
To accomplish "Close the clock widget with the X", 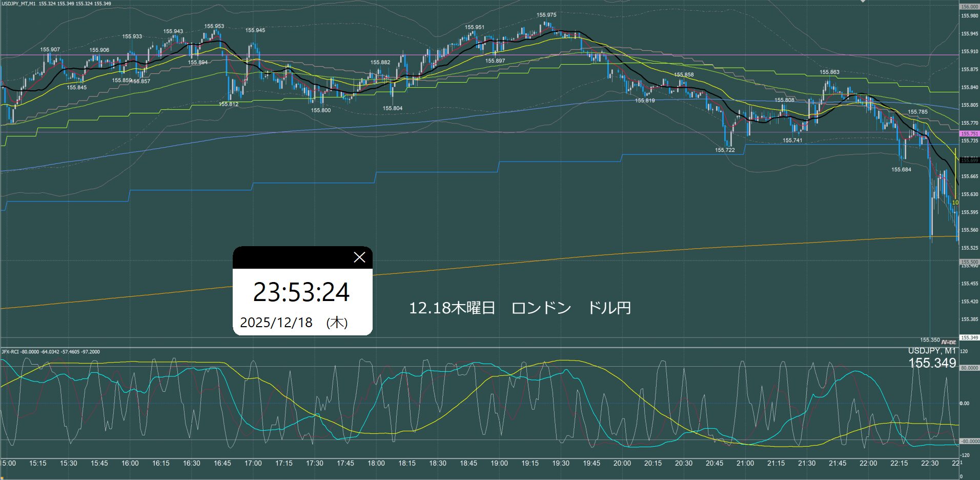I will coord(359,257).
